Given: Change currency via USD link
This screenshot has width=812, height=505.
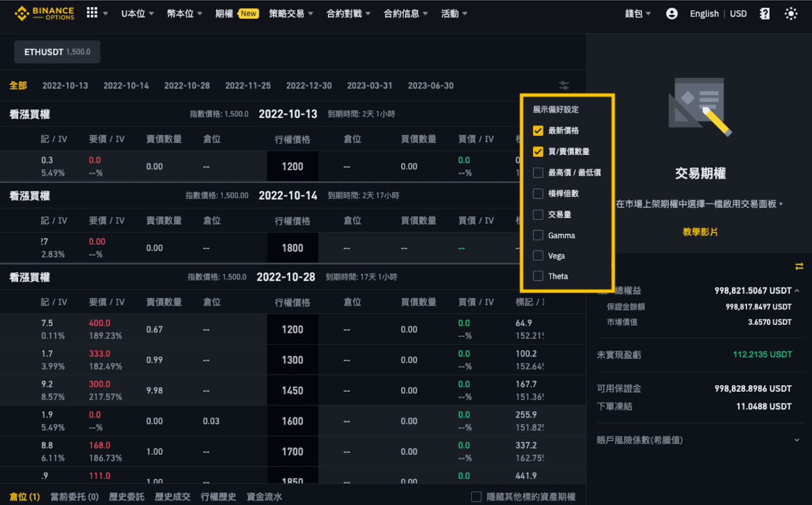Looking at the screenshot, I should (738, 14).
